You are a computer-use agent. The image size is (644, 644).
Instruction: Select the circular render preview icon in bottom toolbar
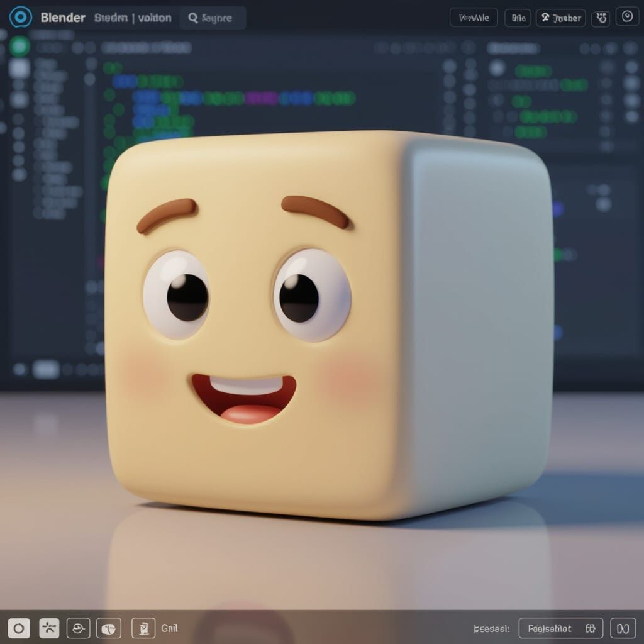click(19, 628)
